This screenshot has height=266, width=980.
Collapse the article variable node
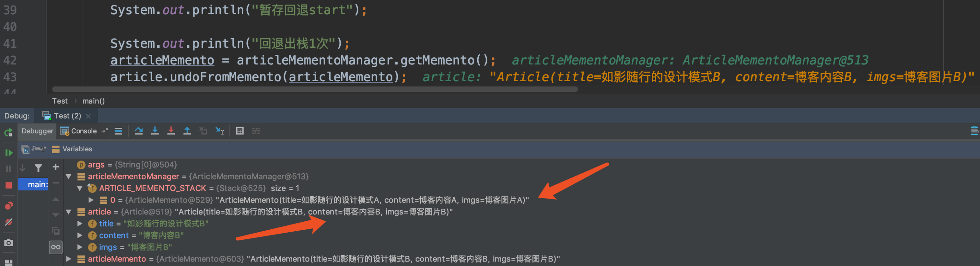tap(69, 212)
